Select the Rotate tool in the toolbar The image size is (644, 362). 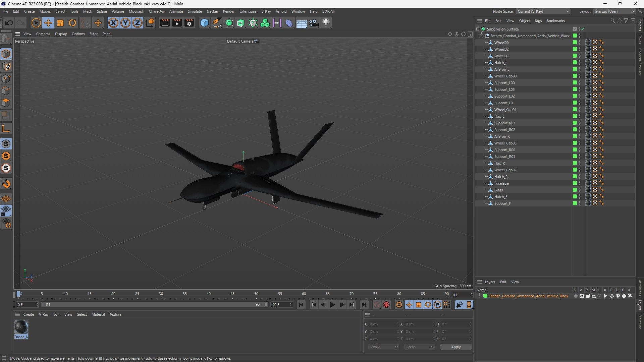tap(72, 23)
